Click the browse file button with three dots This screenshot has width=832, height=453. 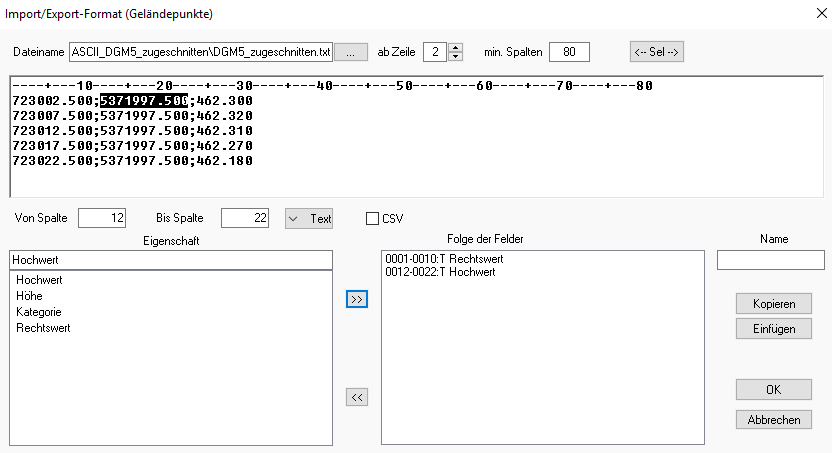click(x=350, y=51)
